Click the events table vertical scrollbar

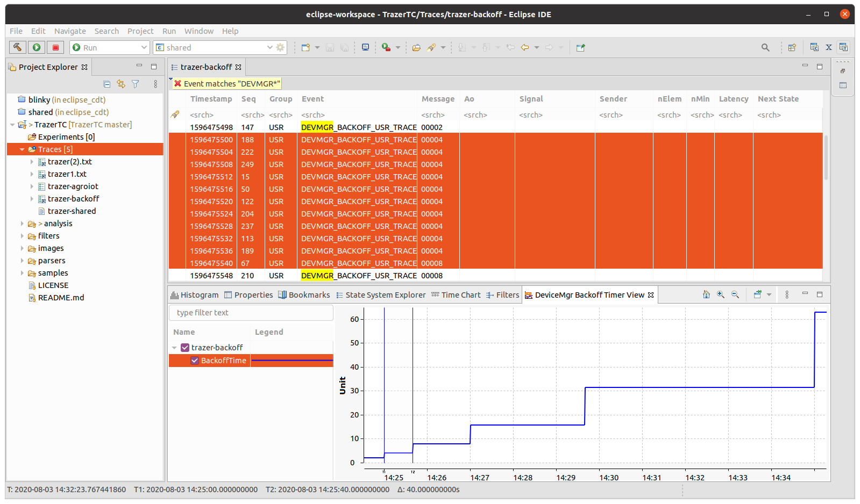(826, 158)
